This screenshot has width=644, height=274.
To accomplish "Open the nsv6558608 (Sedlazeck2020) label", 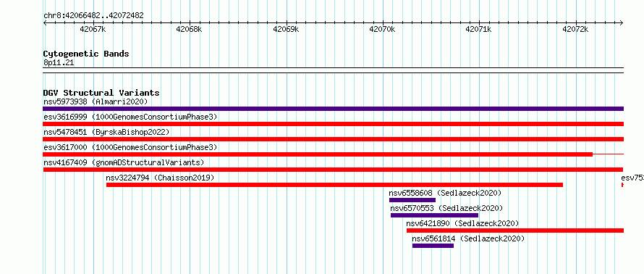I will pyautogui.click(x=445, y=193).
